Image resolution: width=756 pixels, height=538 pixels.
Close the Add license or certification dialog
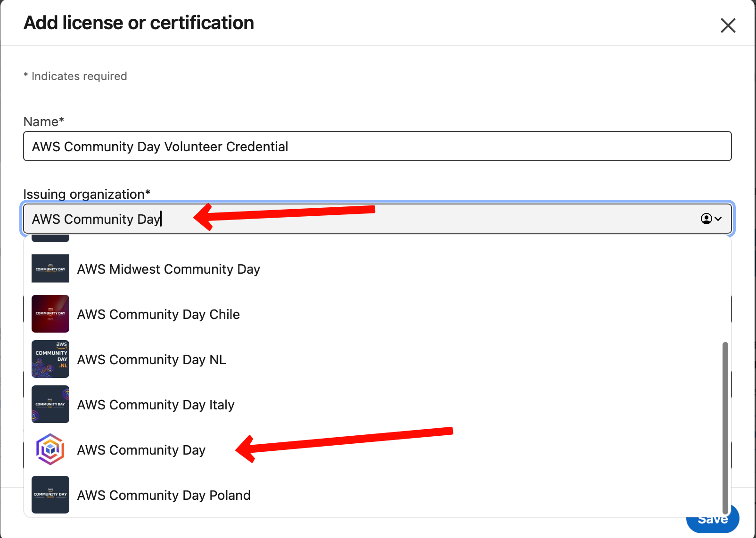point(728,25)
